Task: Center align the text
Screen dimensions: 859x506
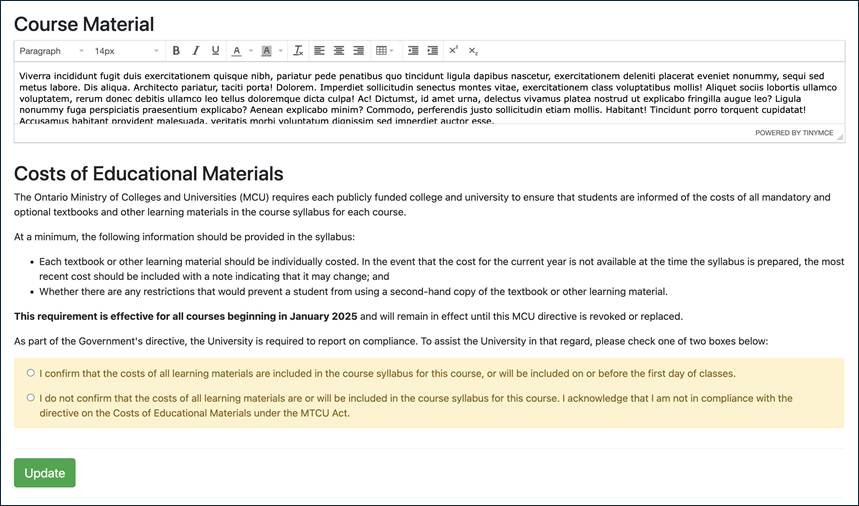Action: coord(339,51)
